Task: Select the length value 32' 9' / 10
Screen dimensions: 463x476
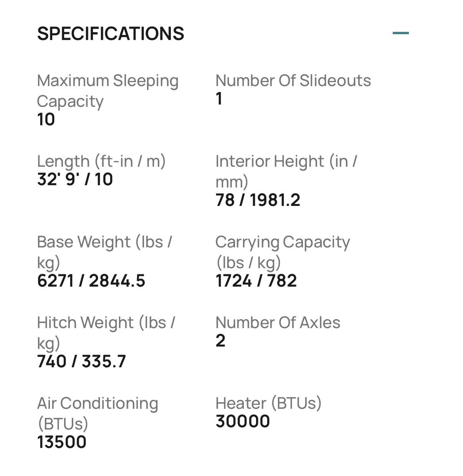Action: click(x=75, y=179)
